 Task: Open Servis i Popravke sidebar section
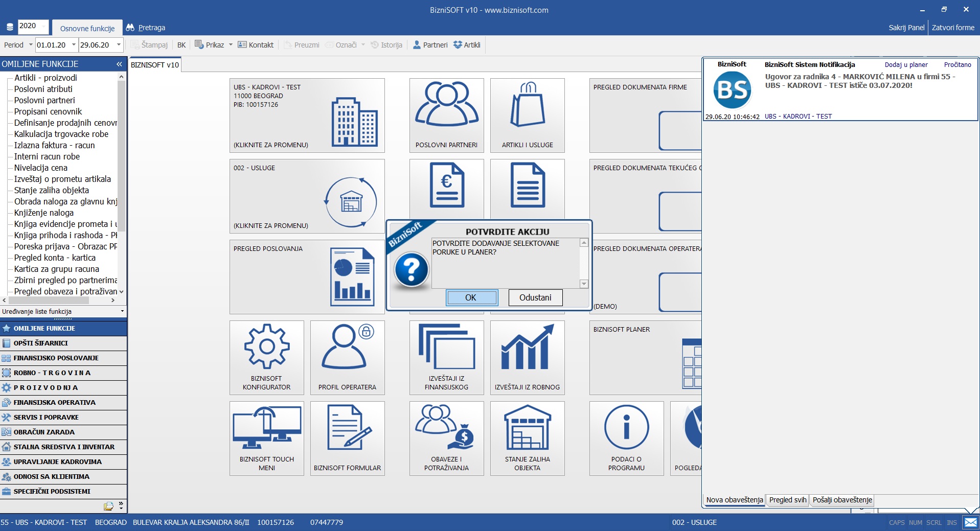point(63,417)
